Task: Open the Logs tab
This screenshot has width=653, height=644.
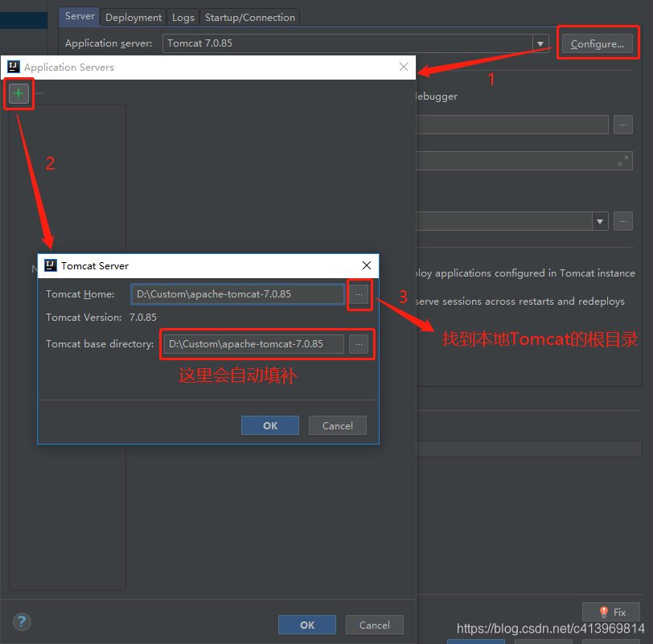Action: (183, 18)
